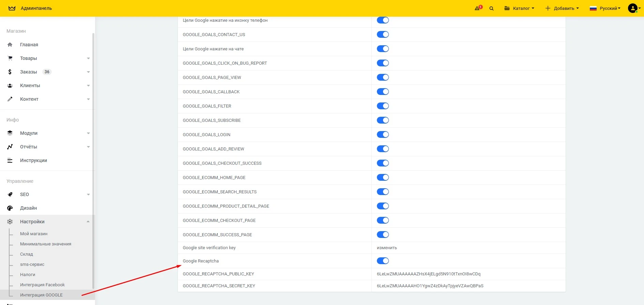Click the graph icon beside Отчёты

pos(10,147)
